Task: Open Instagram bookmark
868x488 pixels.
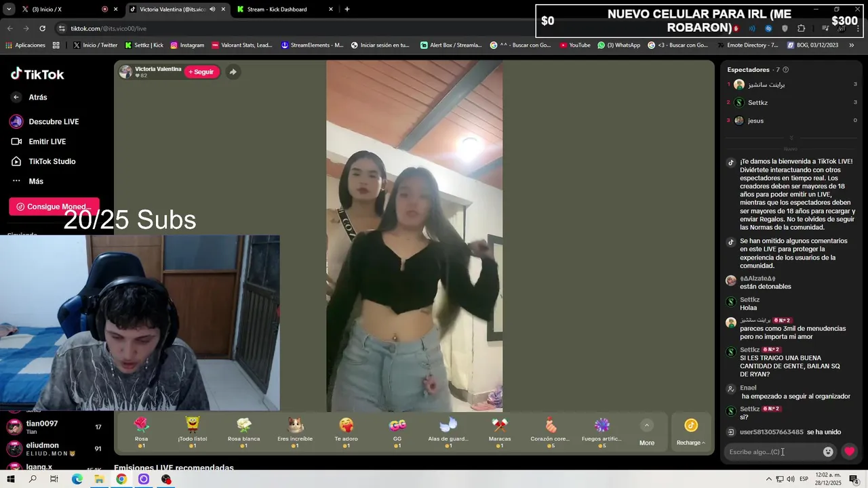Action: tap(187, 45)
